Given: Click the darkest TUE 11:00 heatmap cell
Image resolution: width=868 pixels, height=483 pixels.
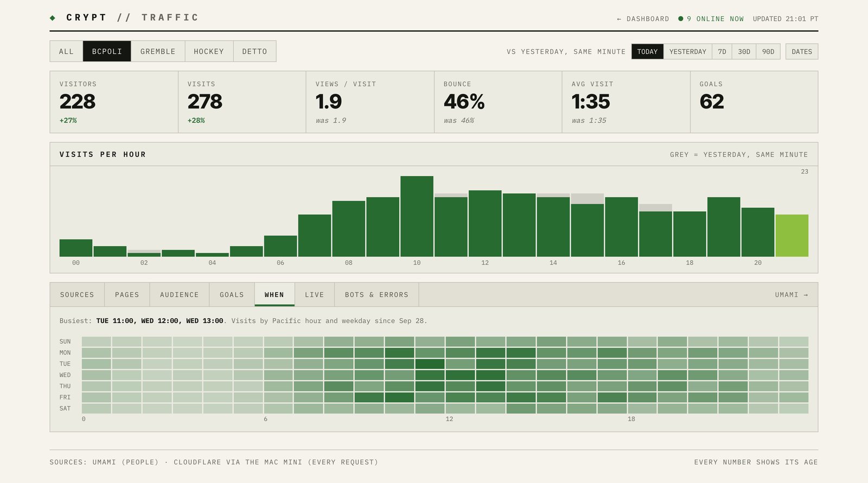Looking at the screenshot, I should point(430,364).
